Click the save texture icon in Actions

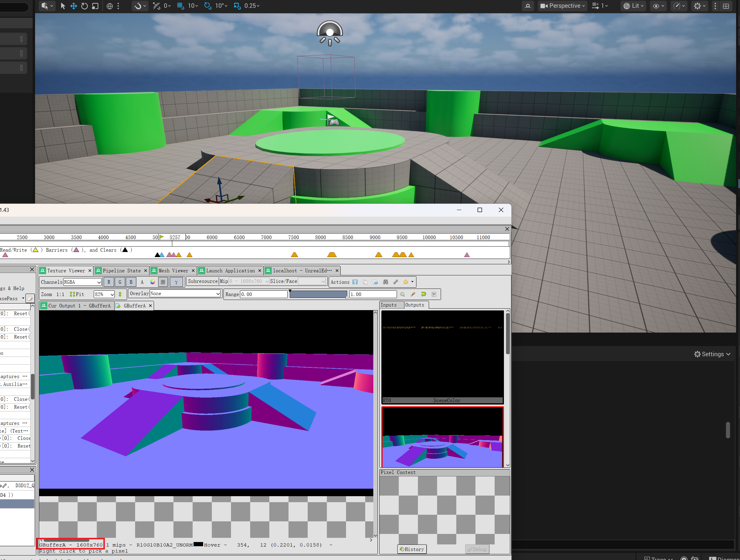coord(355,282)
